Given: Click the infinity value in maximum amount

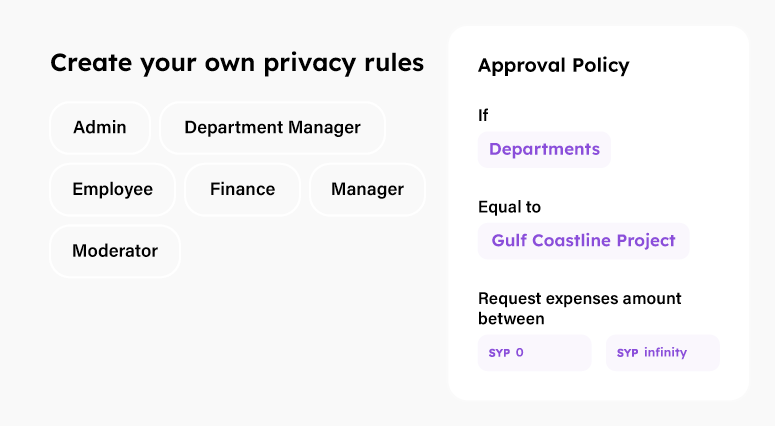Looking at the screenshot, I should tap(665, 353).
